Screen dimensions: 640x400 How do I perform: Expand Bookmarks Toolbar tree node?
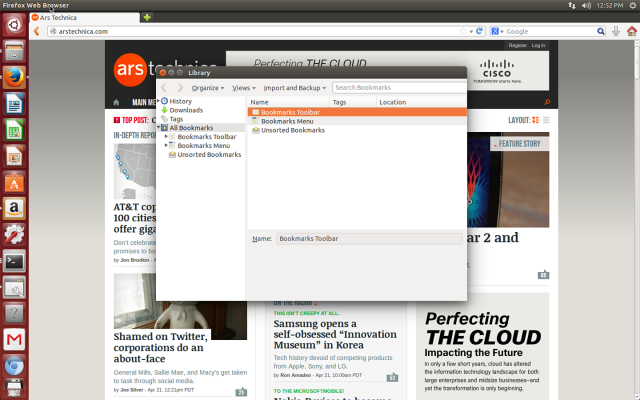(x=166, y=136)
